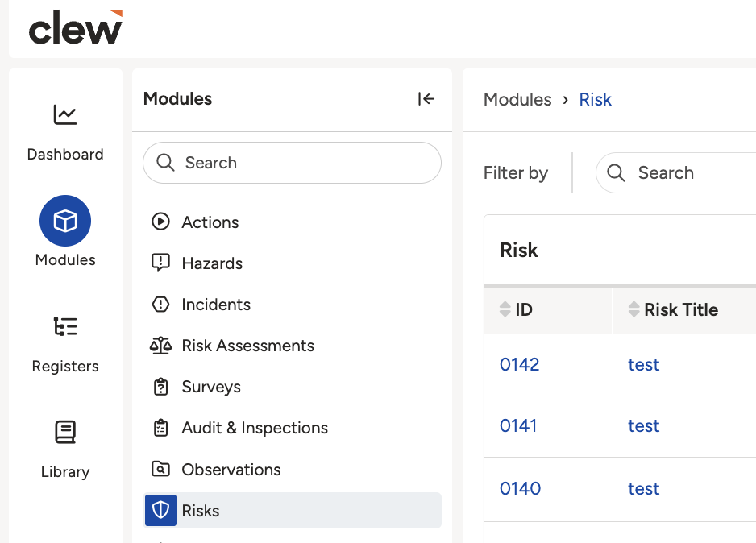The height and width of the screenshot is (543, 756).
Task: Click the Audit & Inspections checklist icon
Action: [x=160, y=428]
